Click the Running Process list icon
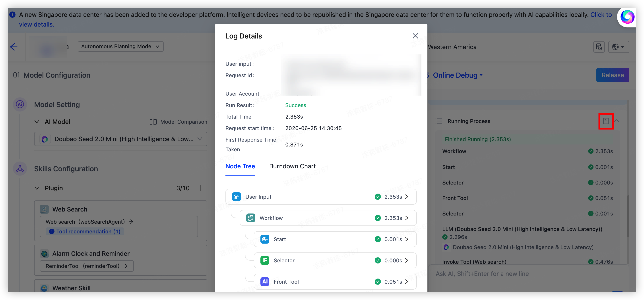The height and width of the screenshot is (300, 644). tap(438, 121)
